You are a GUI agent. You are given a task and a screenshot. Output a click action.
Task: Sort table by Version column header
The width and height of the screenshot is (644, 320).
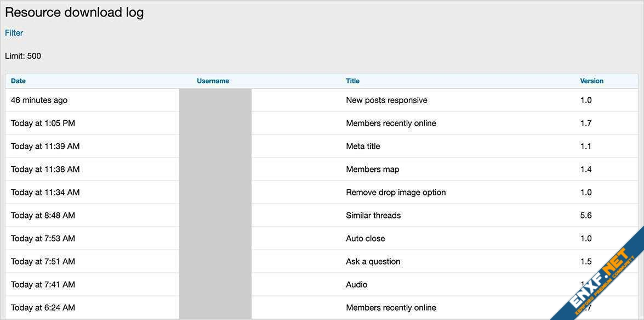click(x=591, y=81)
